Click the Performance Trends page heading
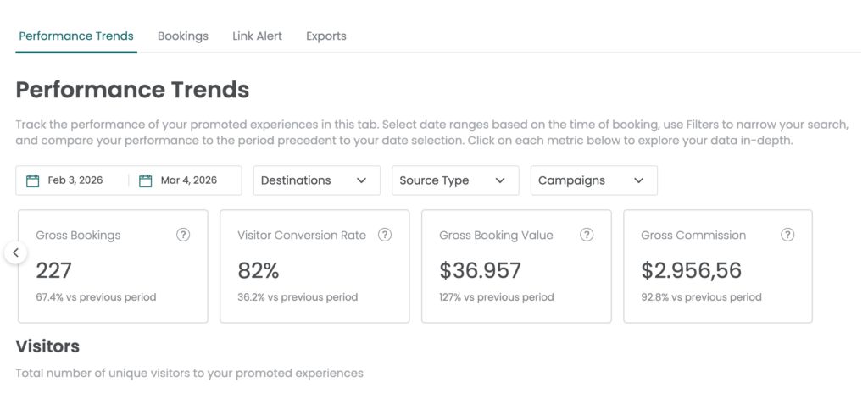868x399 pixels. [x=132, y=90]
